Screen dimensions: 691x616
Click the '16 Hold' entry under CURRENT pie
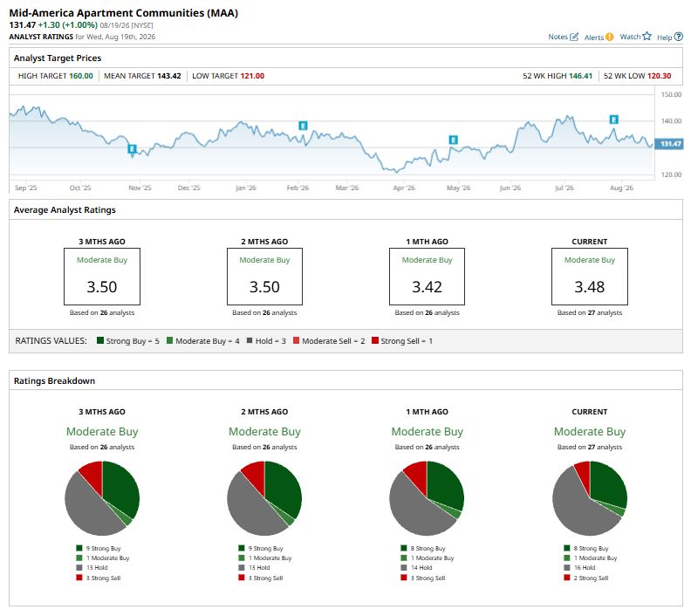(585, 568)
